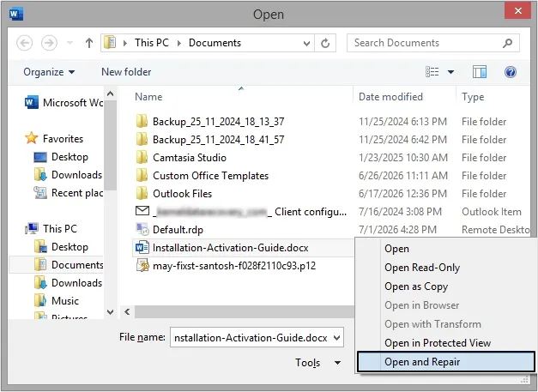Click the Forward navigation arrow
This screenshot has height=392, width=538.
49,43
